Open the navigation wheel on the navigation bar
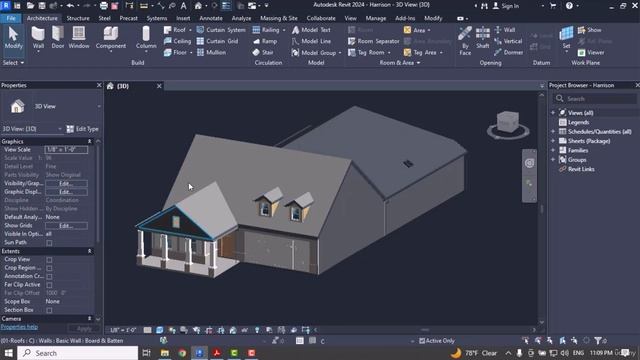Screen dimensions: 640x360 tap(529, 163)
